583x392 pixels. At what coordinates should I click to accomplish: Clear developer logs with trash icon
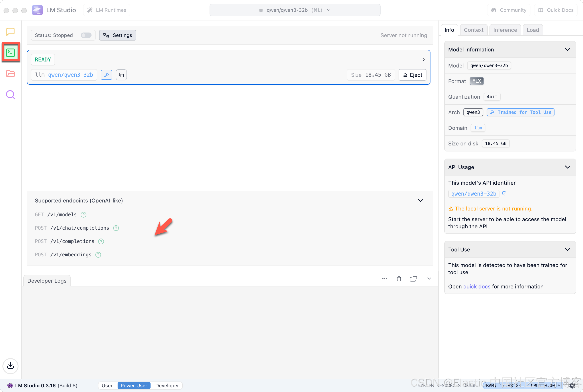399,278
